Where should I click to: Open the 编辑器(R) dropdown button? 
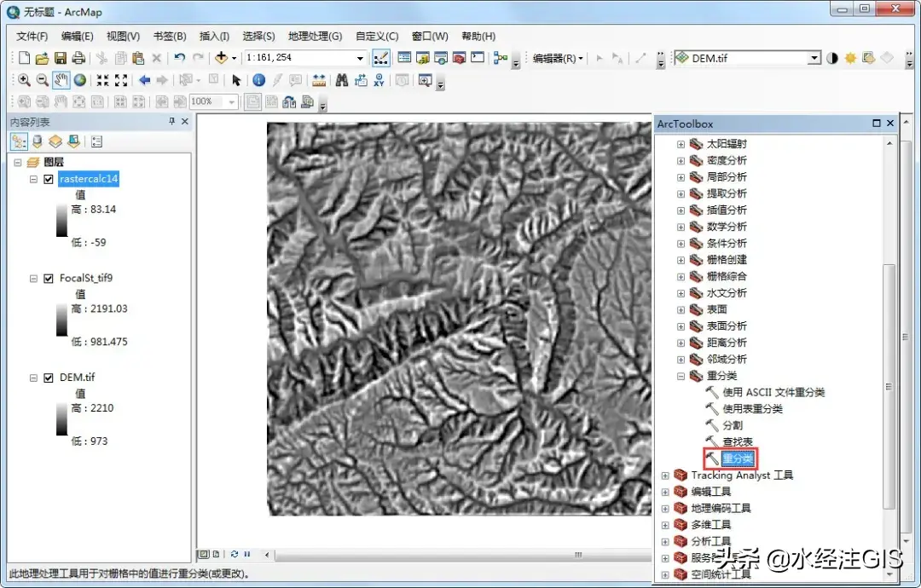[x=559, y=58]
